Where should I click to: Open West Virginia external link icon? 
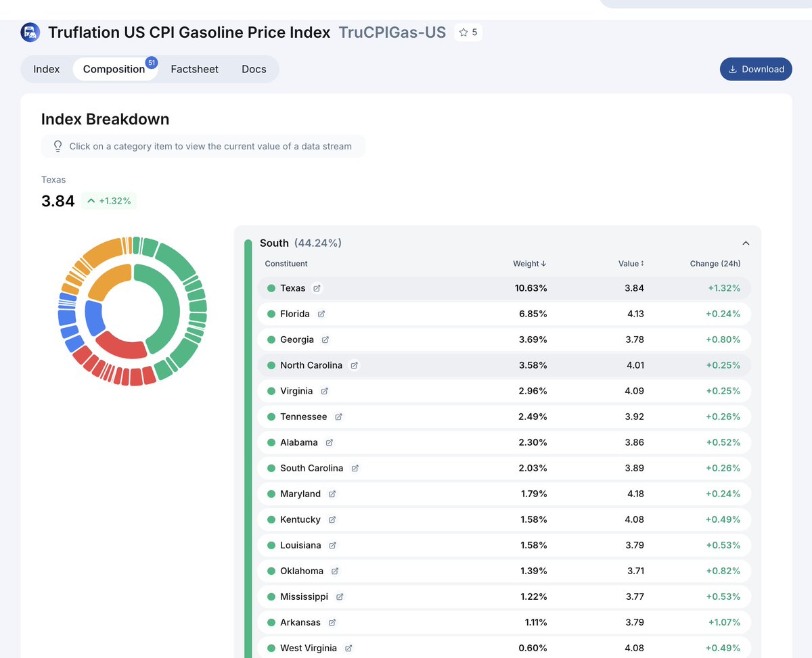(348, 648)
